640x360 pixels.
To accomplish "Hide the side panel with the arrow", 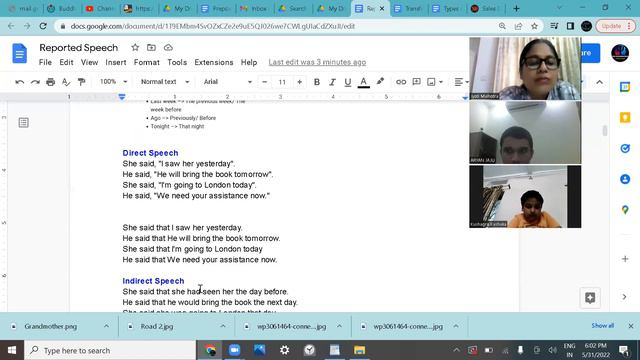I will 624,297.
